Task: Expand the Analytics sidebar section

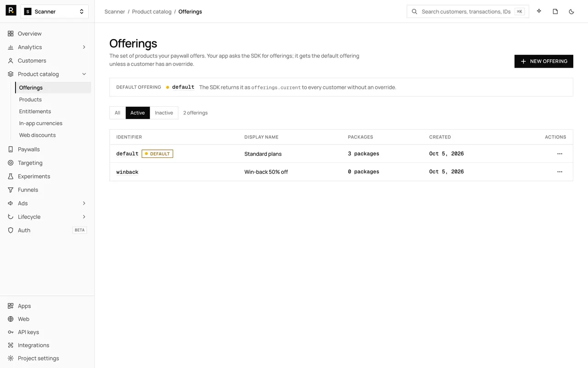Action: point(47,47)
